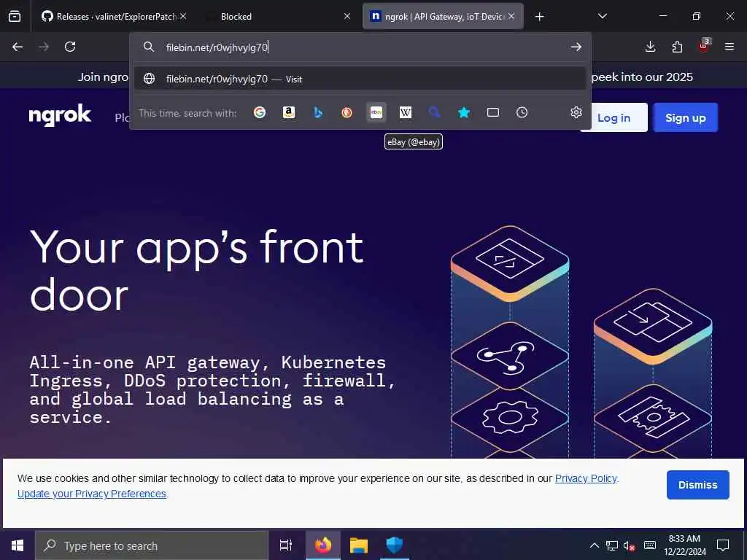Screen dimensions: 747x560
Task: Search in open Tabs icon
Action: (493, 112)
